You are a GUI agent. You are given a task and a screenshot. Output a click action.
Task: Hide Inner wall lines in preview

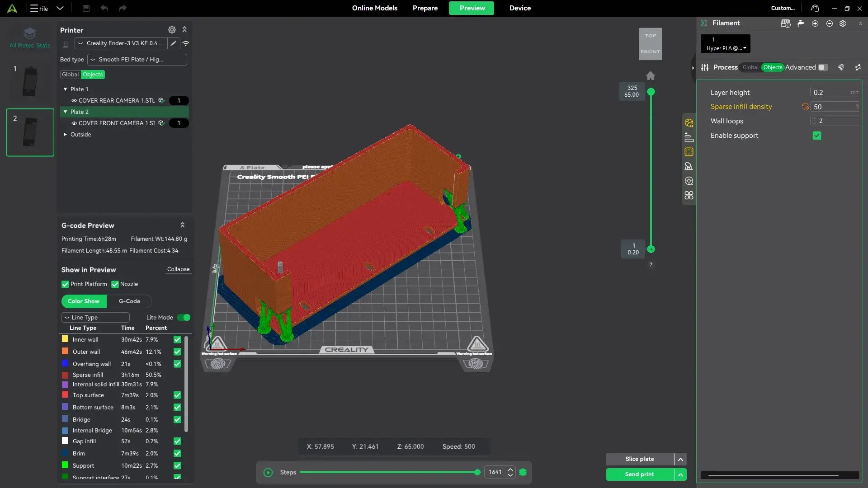(x=177, y=340)
